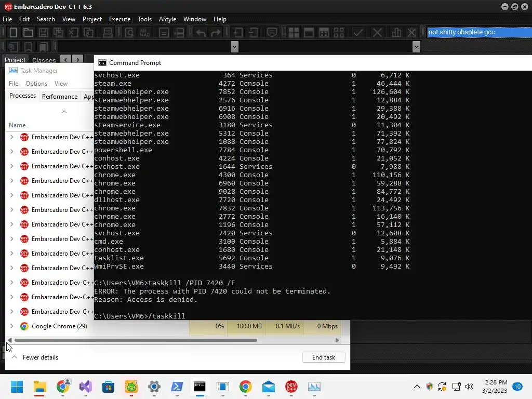Click the Redo arrow in Dev-C++ toolbar
The image size is (532, 399).
tap(216, 33)
